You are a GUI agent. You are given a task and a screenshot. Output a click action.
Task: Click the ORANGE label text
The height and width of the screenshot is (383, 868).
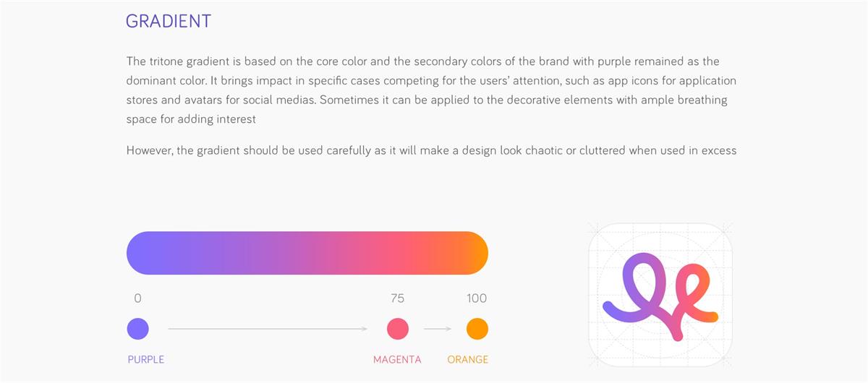point(467,359)
